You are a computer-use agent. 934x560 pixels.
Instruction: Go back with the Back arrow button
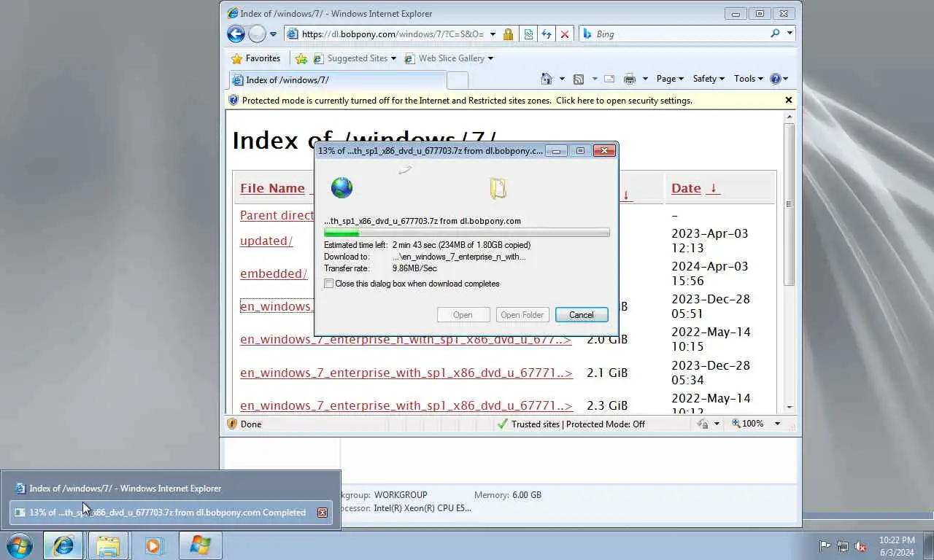[236, 34]
